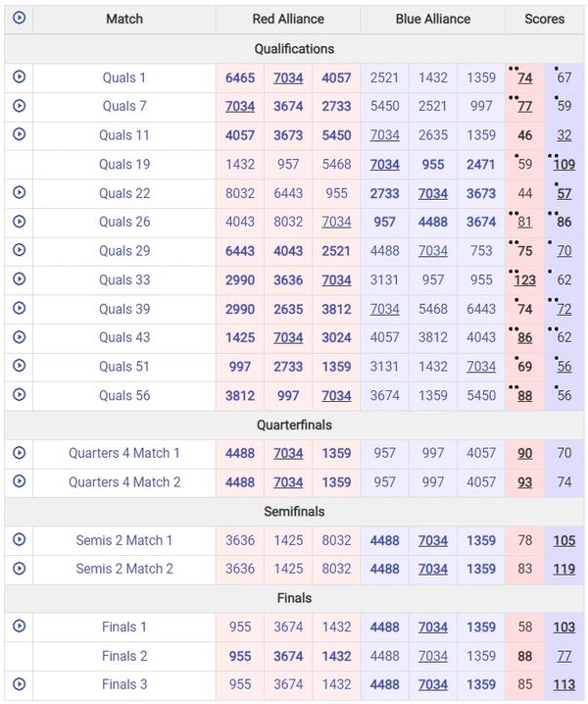Watch the Finals 3 match video

[19, 684]
